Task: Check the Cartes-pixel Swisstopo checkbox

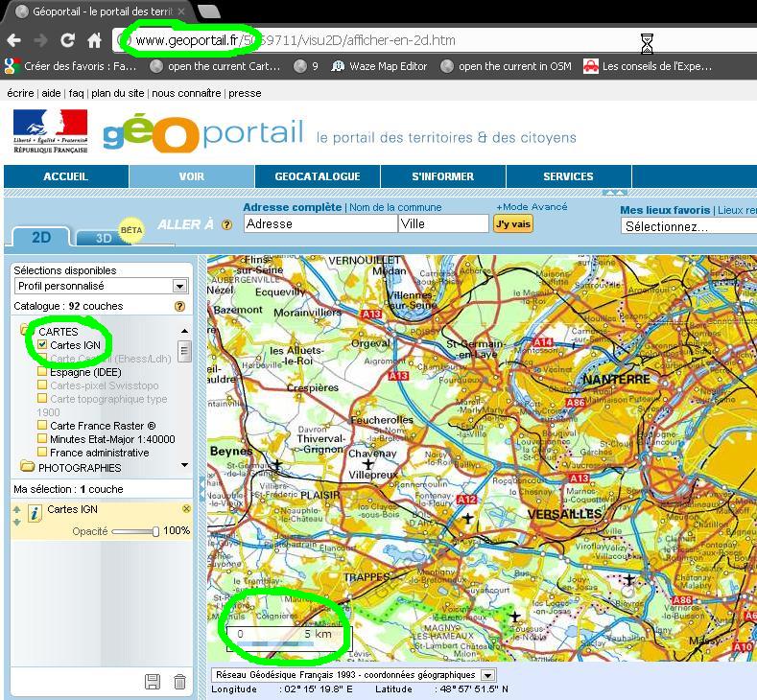Action: pos(42,385)
